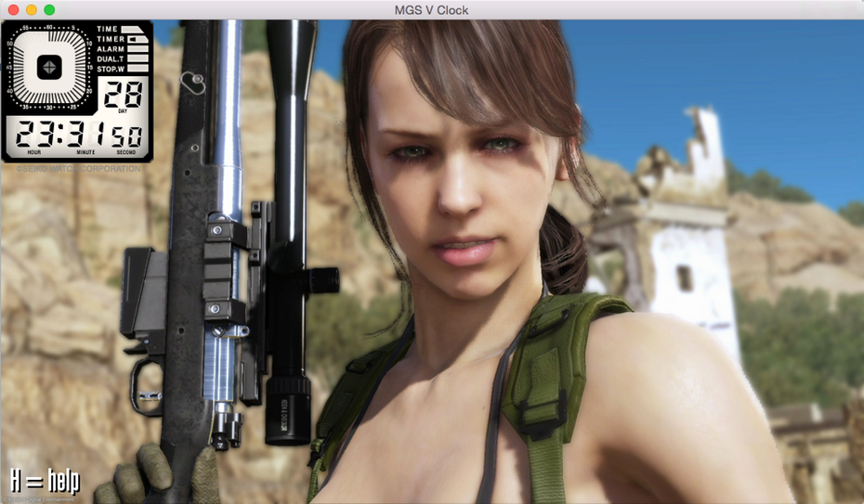Click the H = help hint

pyautogui.click(x=46, y=482)
